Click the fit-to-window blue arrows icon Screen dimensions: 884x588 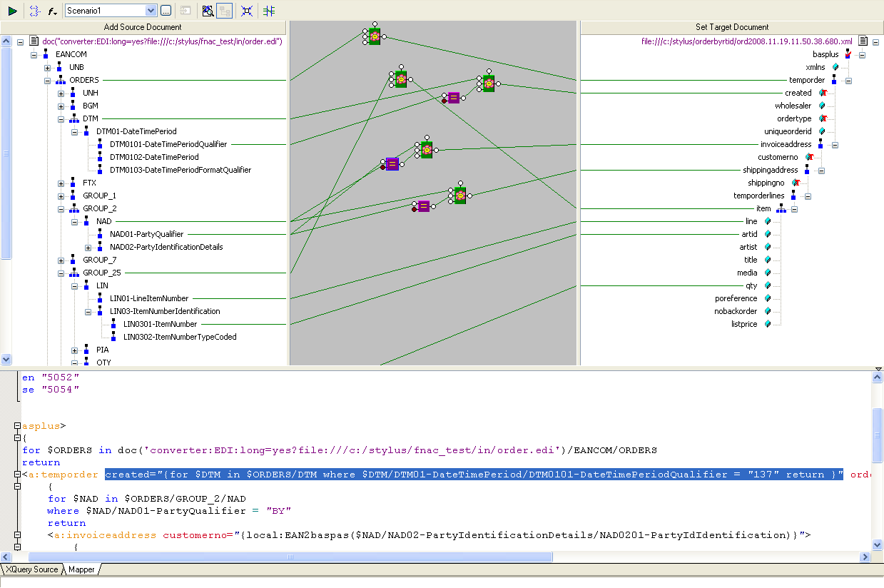tap(246, 11)
